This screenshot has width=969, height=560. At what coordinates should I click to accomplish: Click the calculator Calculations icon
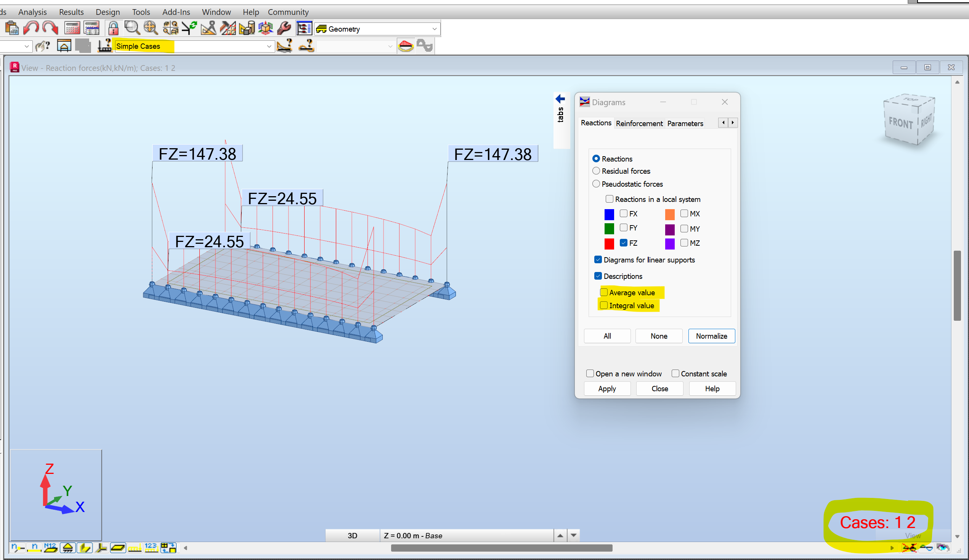pyautogui.click(x=72, y=28)
